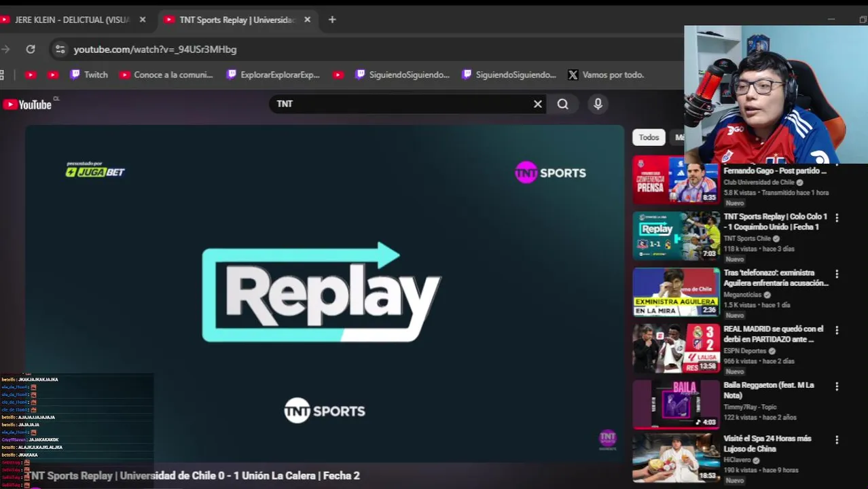Screen dimensions: 868x489
Task: Close the JERE KLEIN - DELICTUAL tab
Action: [143, 20]
